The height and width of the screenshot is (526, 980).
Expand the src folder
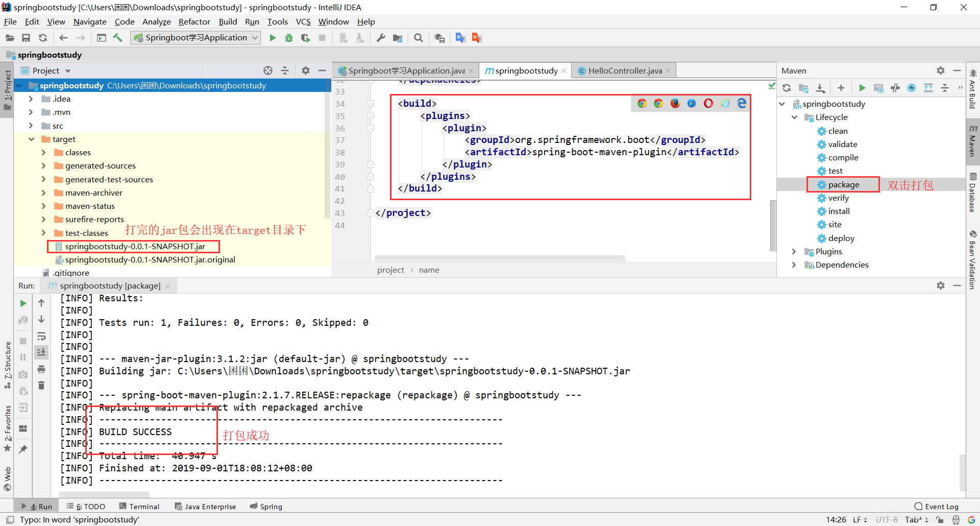pos(31,126)
